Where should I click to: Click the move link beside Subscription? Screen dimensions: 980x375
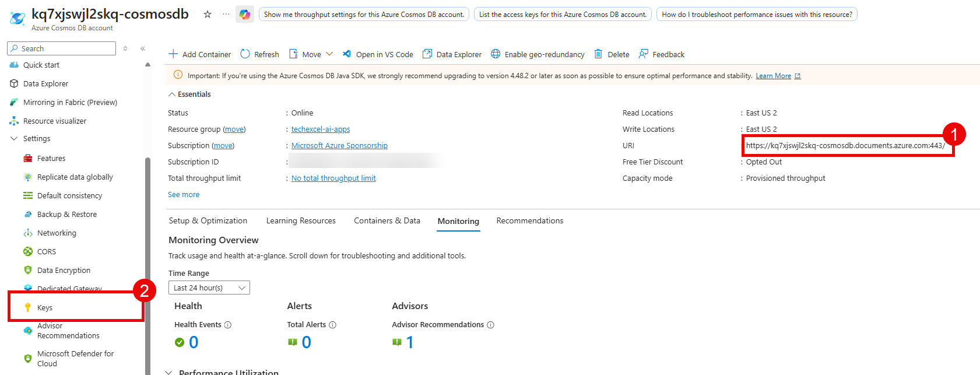(x=223, y=145)
